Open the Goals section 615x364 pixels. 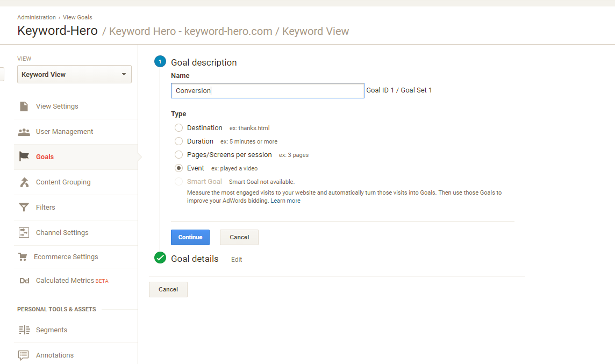[45, 157]
